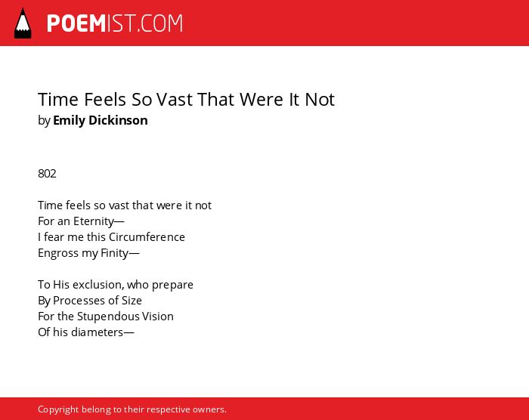Click the copyright notice in footer
Image resolution: width=529 pixels, height=420 pixels.
(x=132, y=409)
